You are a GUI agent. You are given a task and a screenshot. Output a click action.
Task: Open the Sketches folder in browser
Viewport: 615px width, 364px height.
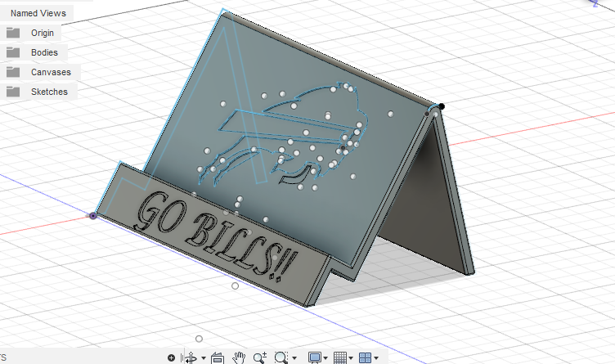point(49,92)
